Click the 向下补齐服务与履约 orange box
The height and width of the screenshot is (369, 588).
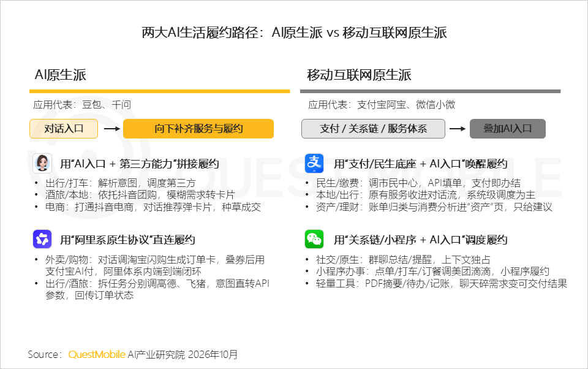click(198, 129)
